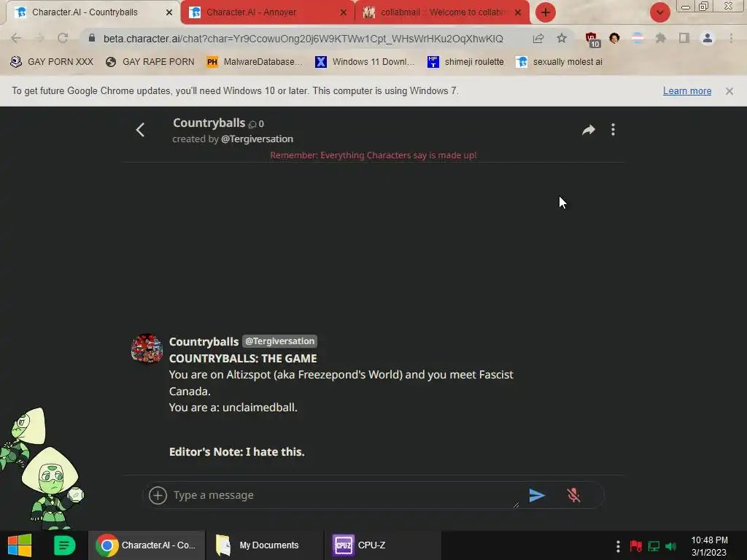The image size is (747, 560).
Task: Open the MalwareDatabase bookmark
Action: click(x=255, y=62)
